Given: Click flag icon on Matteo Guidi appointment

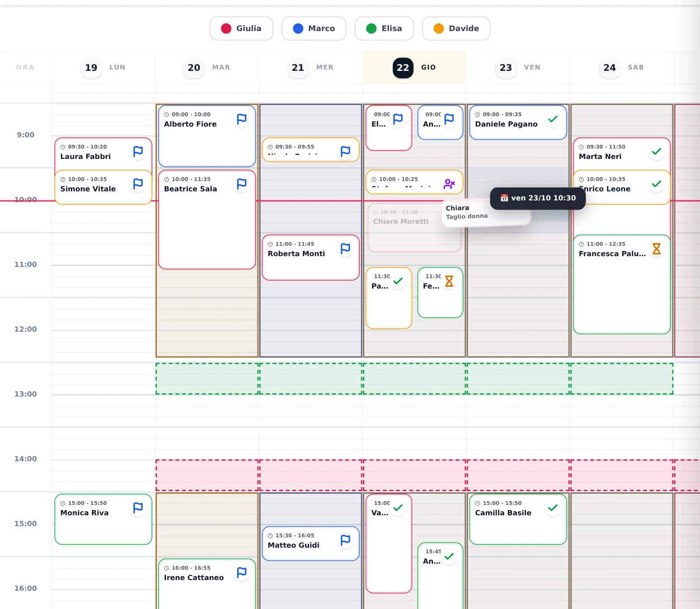Looking at the screenshot, I should coord(346,540).
